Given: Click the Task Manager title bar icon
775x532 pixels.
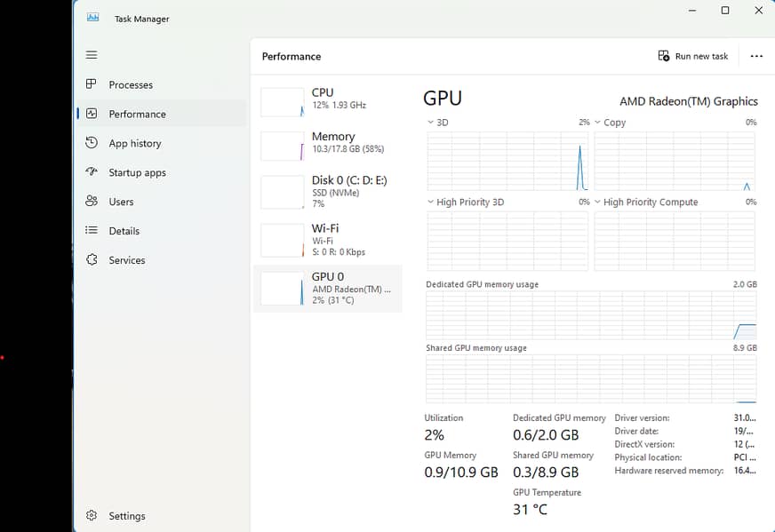Looking at the screenshot, I should [x=93, y=18].
